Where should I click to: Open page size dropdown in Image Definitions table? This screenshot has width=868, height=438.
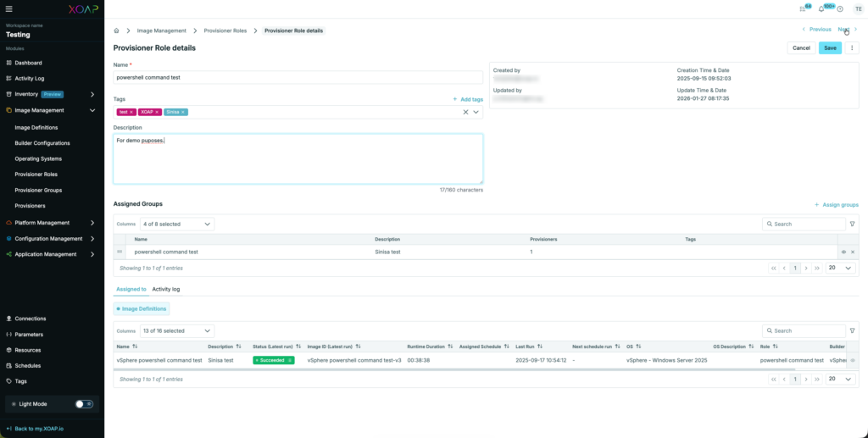[x=840, y=380]
